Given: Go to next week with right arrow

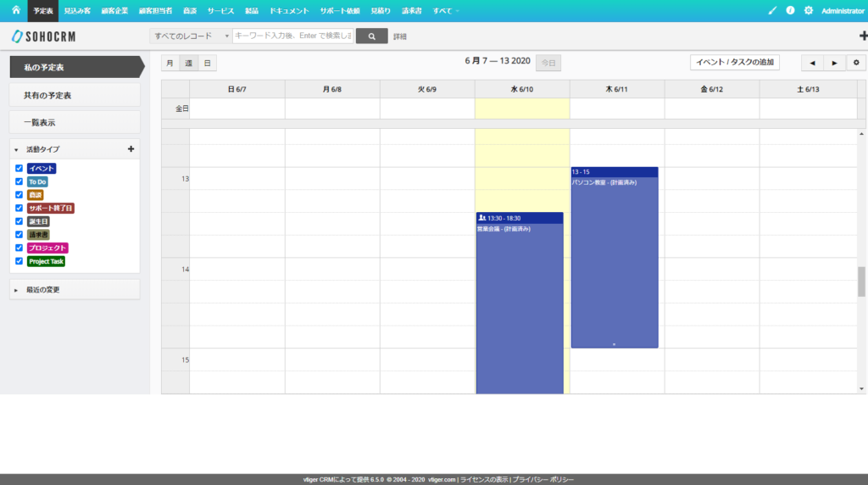Looking at the screenshot, I should tap(834, 63).
